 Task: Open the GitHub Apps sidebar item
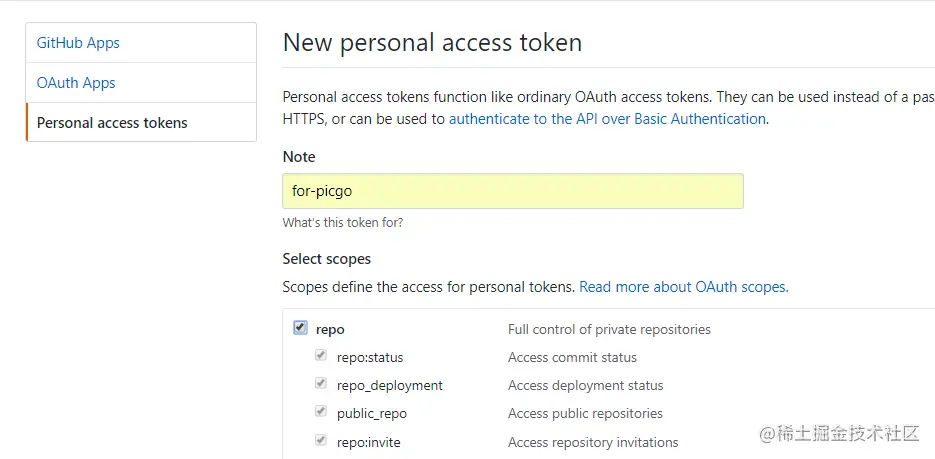pos(141,43)
